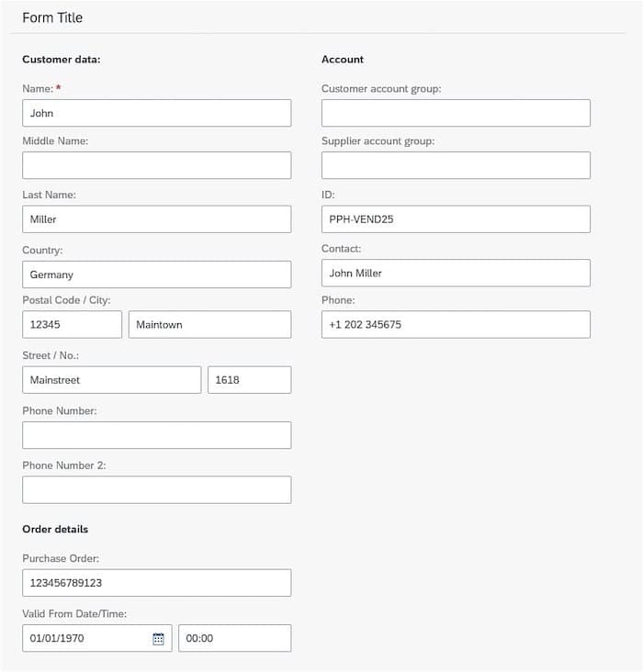Click the Valid From Date/Time: label
643x672 pixels.
74,614
